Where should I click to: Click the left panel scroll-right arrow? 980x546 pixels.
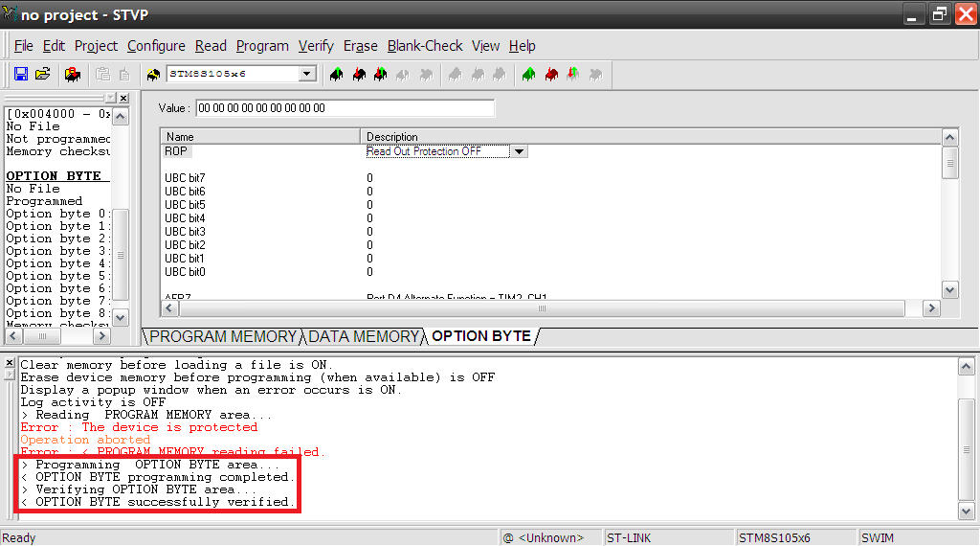[x=101, y=336]
